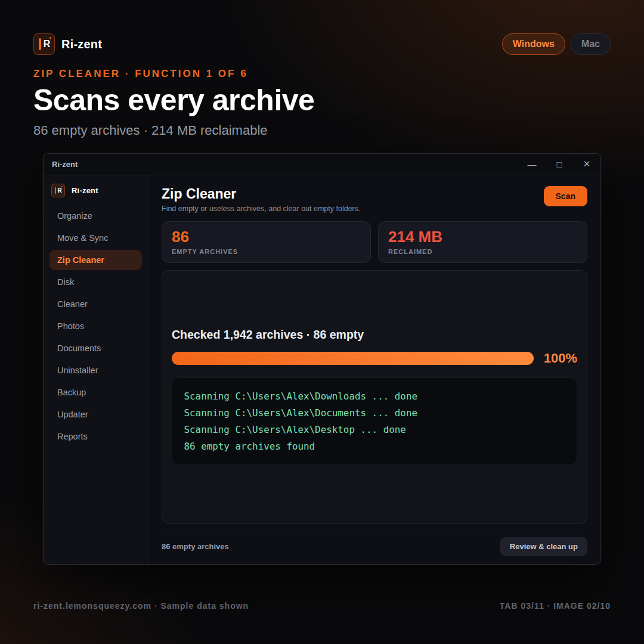
Task: Open the Disk section
Action: 95,282
